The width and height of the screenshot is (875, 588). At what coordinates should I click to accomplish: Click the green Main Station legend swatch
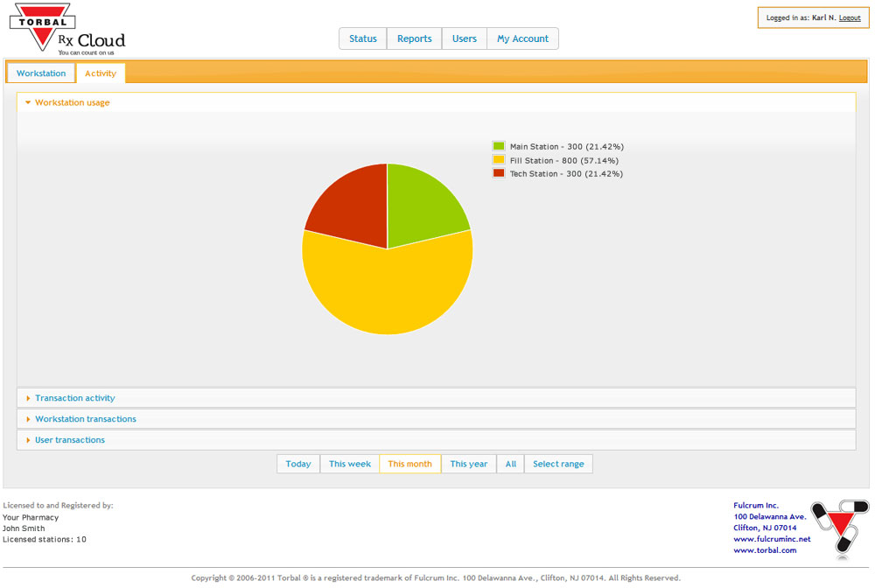tap(499, 146)
